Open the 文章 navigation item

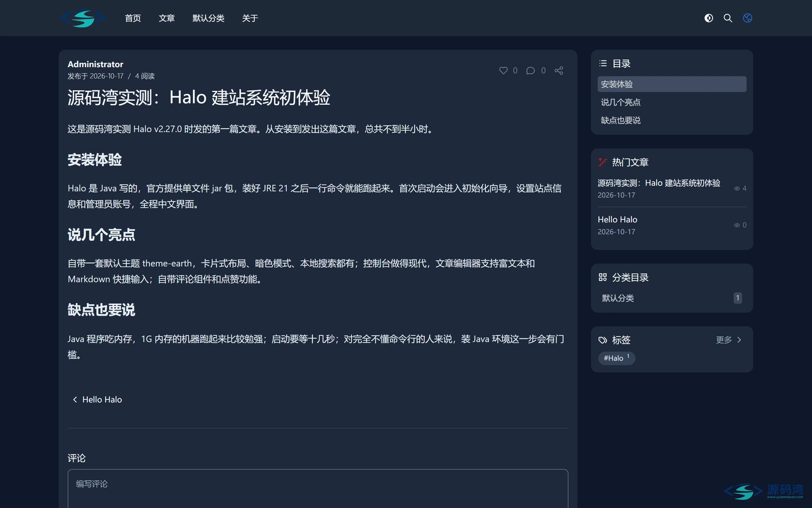point(166,18)
